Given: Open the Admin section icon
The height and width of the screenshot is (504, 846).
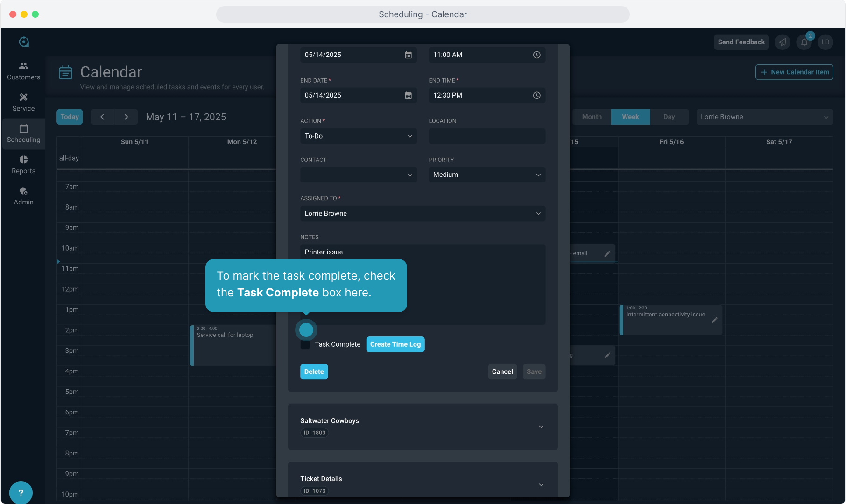Looking at the screenshot, I should coord(23,191).
